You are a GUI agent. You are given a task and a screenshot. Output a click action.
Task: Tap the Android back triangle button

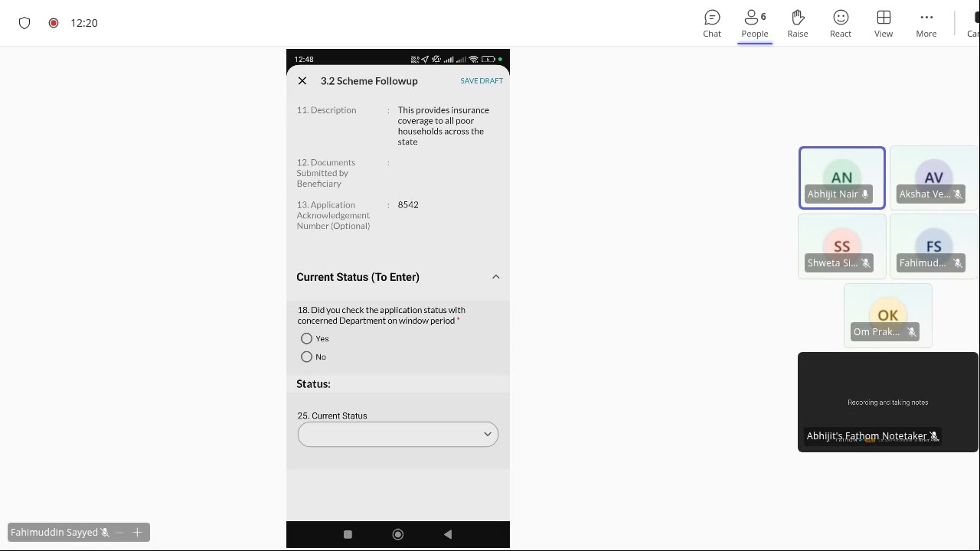448,534
